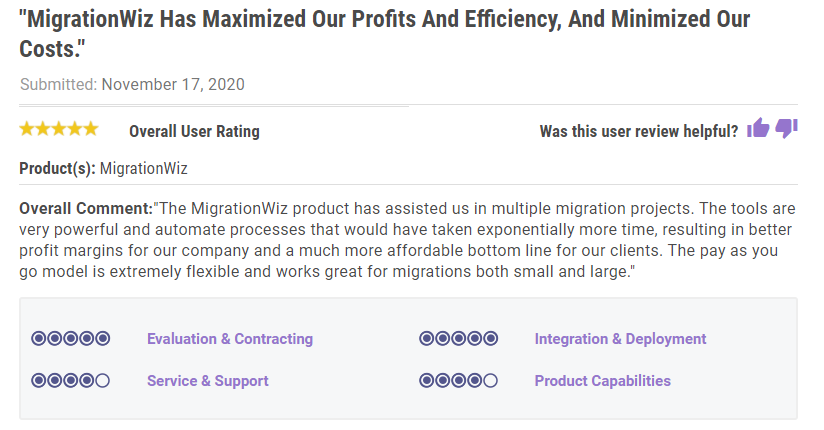Open the Service & Support link
Screen dimensions: 824x430
(208, 381)
